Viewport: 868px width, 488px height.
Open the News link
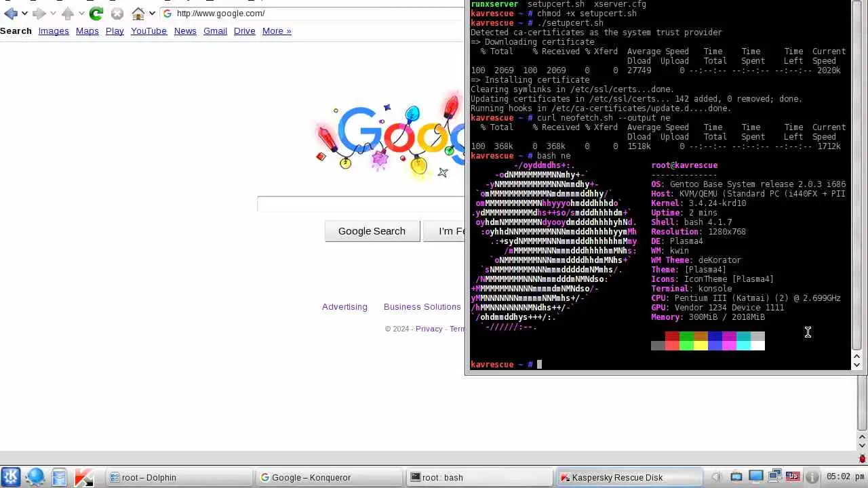pyautogui.click(x=185, y=30)
